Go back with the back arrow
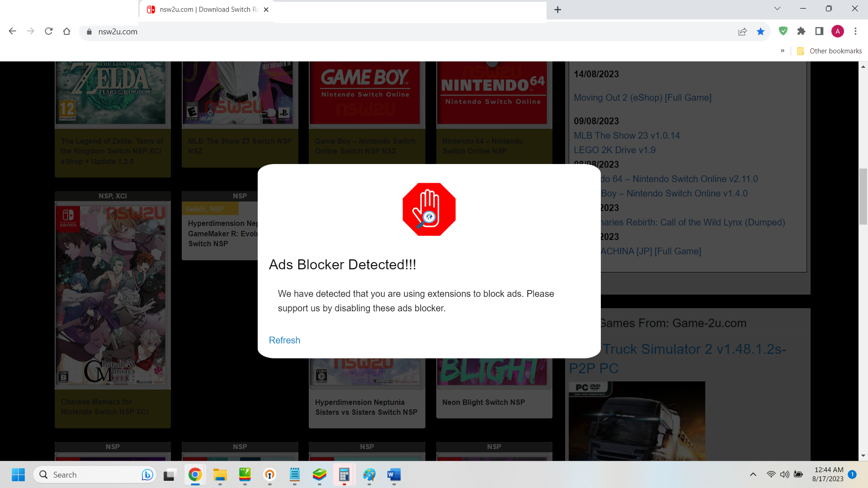This screenshot has width=868, height=488. [x=13, y=31]
